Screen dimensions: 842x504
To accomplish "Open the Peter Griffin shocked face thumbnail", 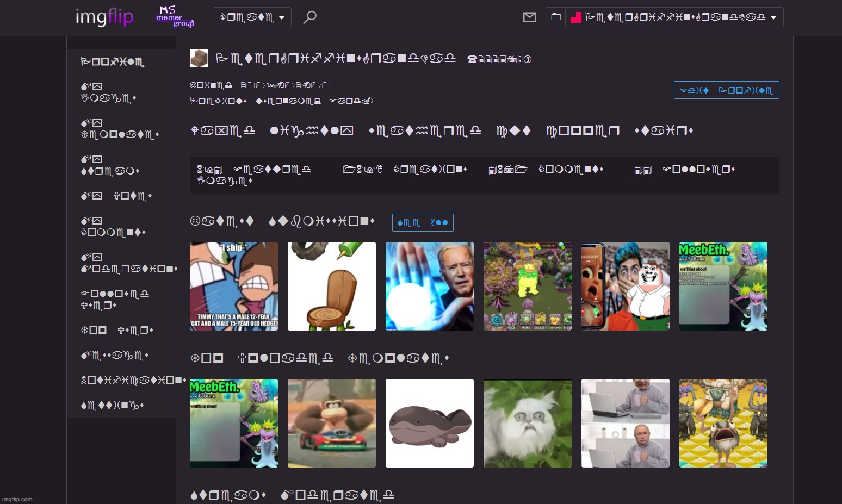I will coord(626,286).
